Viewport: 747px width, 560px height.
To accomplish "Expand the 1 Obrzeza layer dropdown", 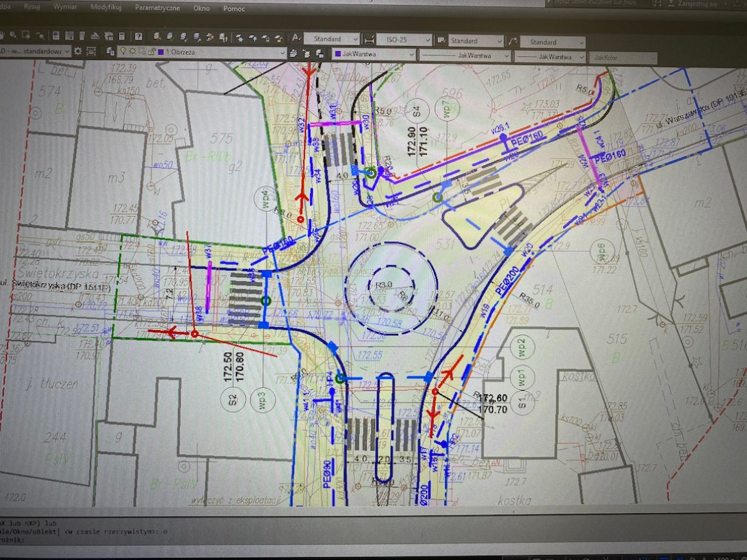I will point(282,53).
